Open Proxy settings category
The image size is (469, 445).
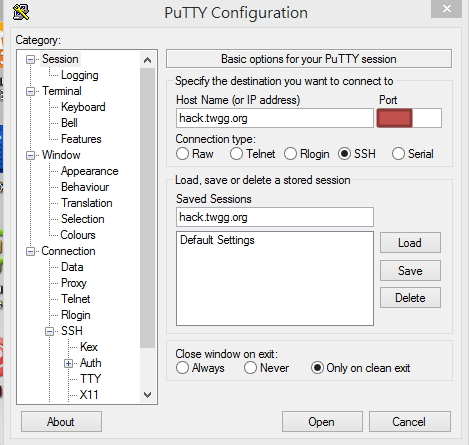(x=74, y=283)
